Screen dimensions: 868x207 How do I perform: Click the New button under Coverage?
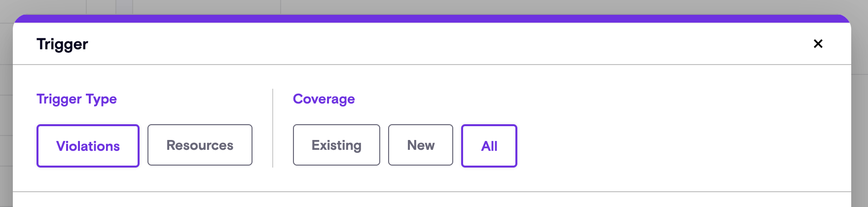pos(421,145)
